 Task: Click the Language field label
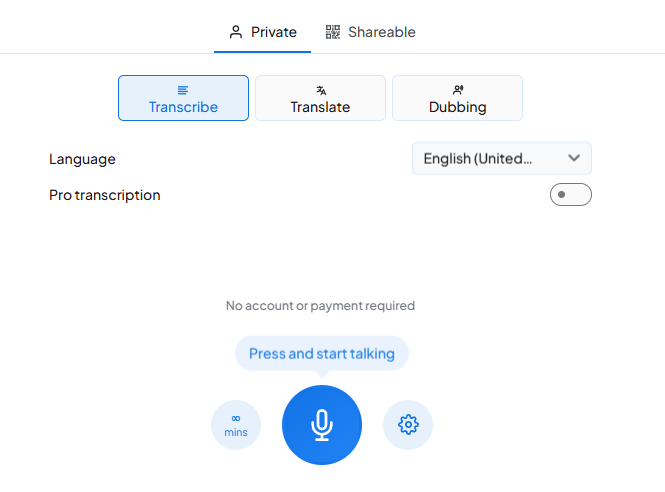click(82, 159)
